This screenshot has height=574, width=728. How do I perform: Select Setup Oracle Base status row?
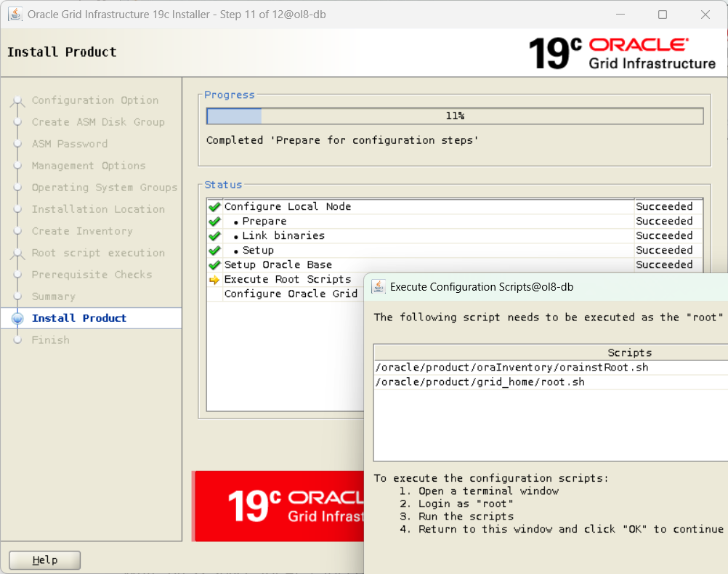click(x=455, y=264)
